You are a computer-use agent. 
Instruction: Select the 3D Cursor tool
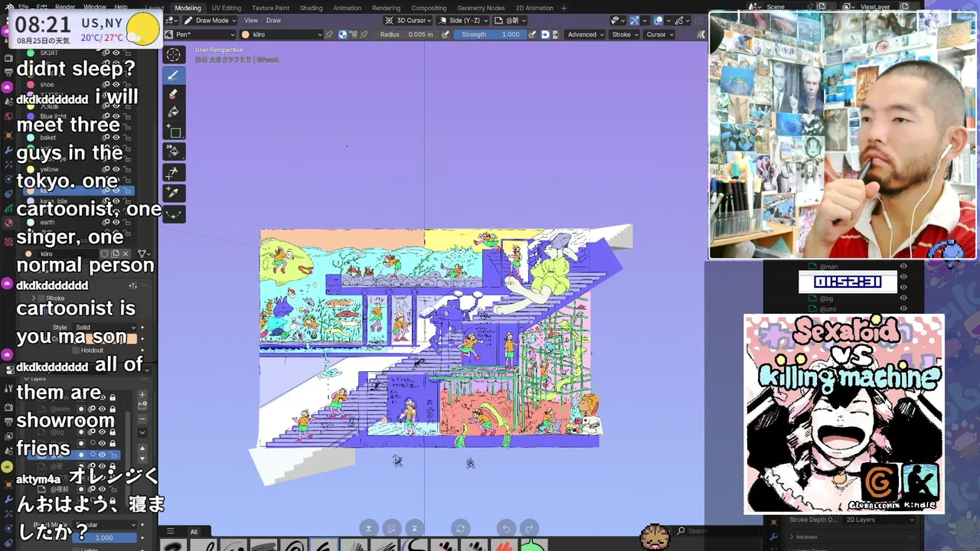173,55
